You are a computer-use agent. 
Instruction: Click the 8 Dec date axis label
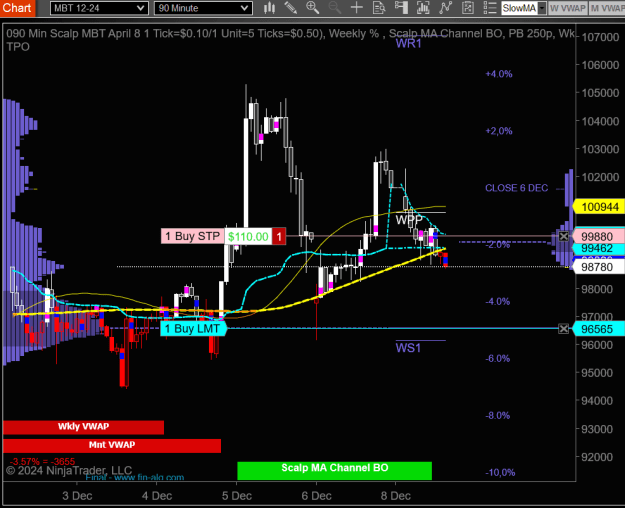click(395, 496)
